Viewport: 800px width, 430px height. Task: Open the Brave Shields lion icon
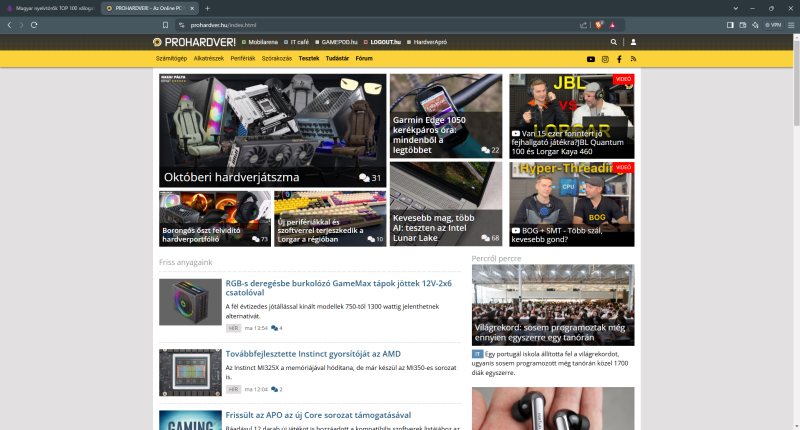(599, 25)
